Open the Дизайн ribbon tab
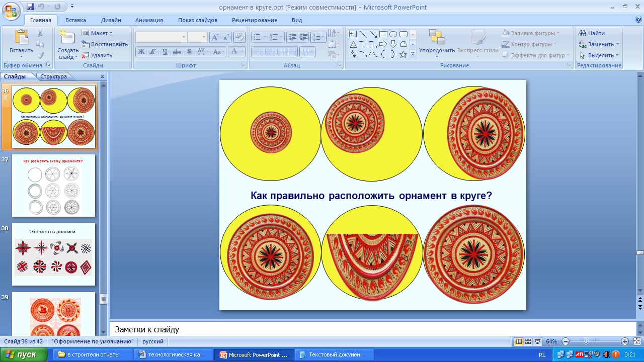This screenshot has height=362, width=644. (111, 20)
